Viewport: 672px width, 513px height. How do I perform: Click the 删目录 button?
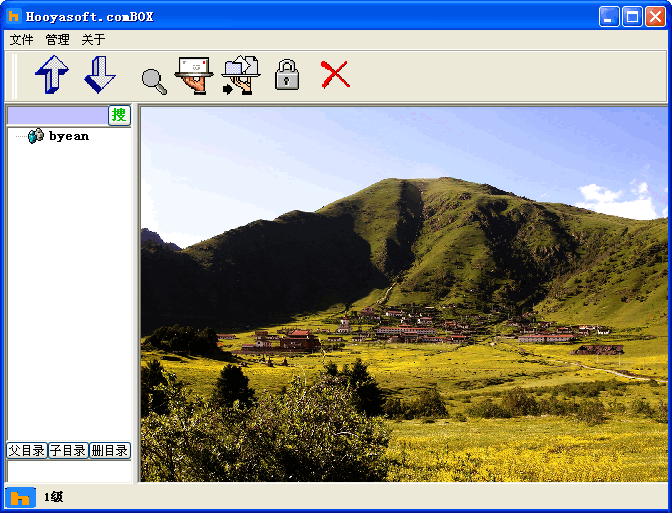pos(110,451)
